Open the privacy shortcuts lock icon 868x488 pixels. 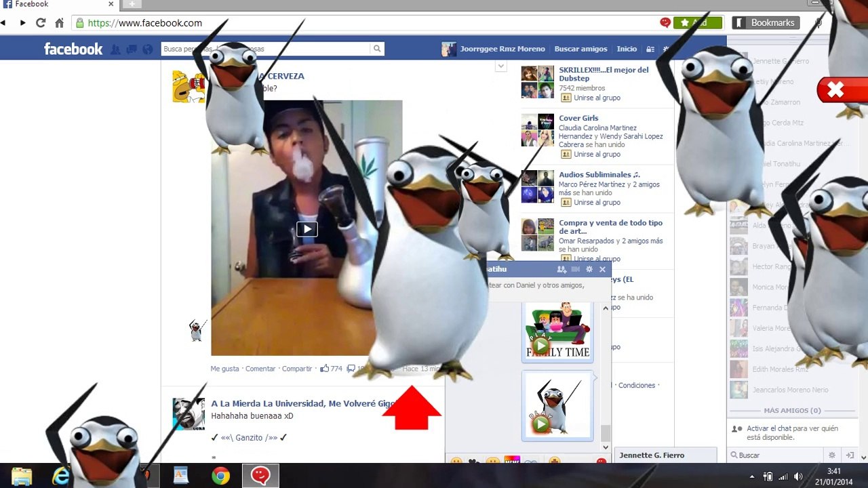(x=650, y=49)
